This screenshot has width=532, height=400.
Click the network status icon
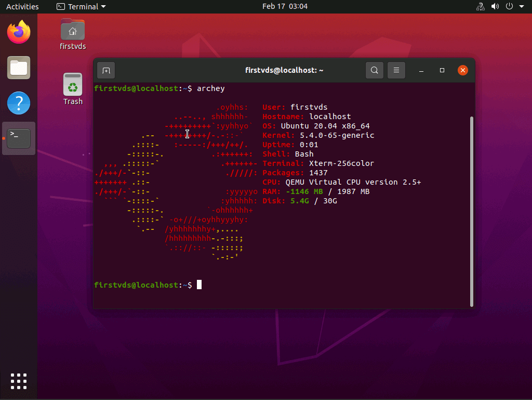click(x=481, y=6)
